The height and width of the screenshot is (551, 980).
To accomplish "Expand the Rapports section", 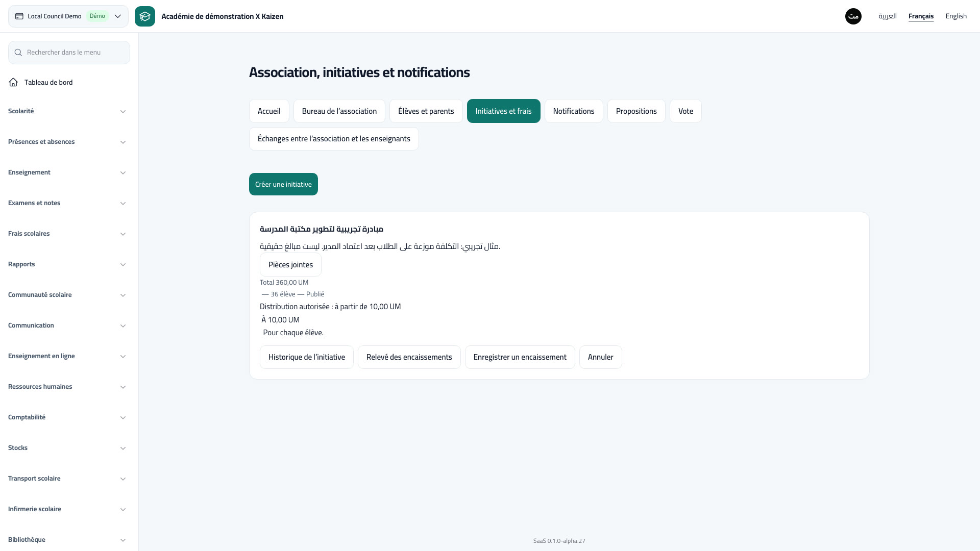I will tap(67, 264).
